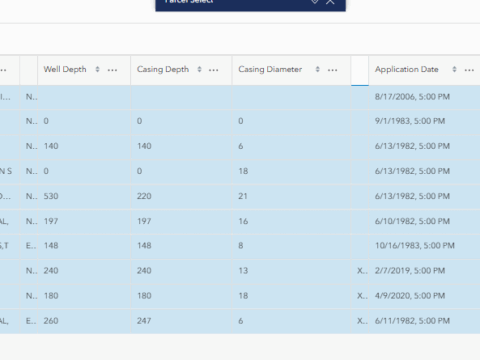Image resolution: width=480 pixels, height=360 pixels.
Task: Click Casing Depth value 197
Action: 144,221
